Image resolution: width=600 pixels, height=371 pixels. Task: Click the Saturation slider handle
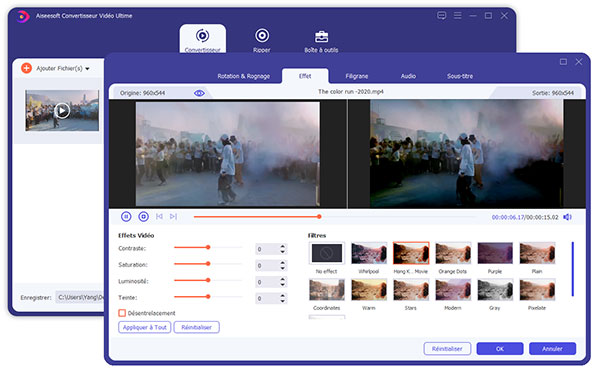[208, 264]
